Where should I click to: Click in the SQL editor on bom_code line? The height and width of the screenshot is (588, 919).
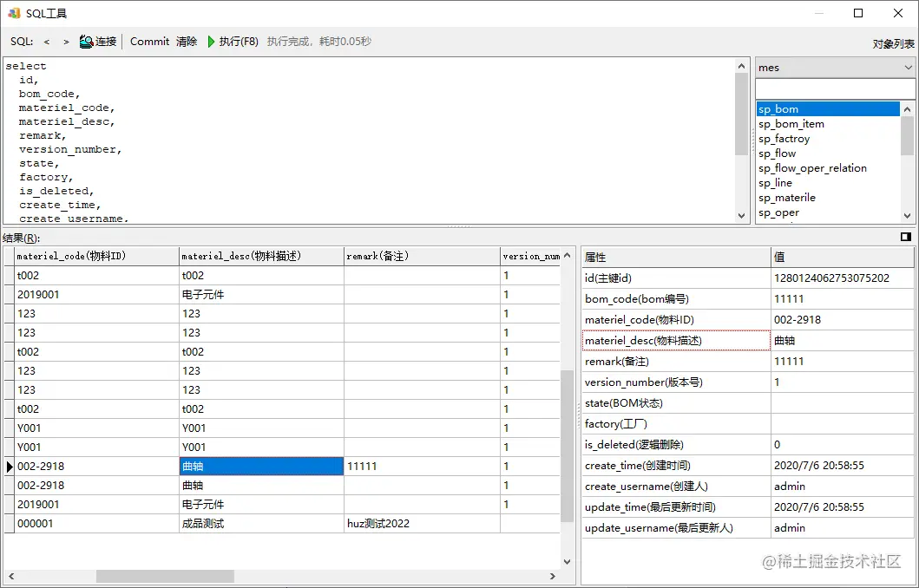49,94
